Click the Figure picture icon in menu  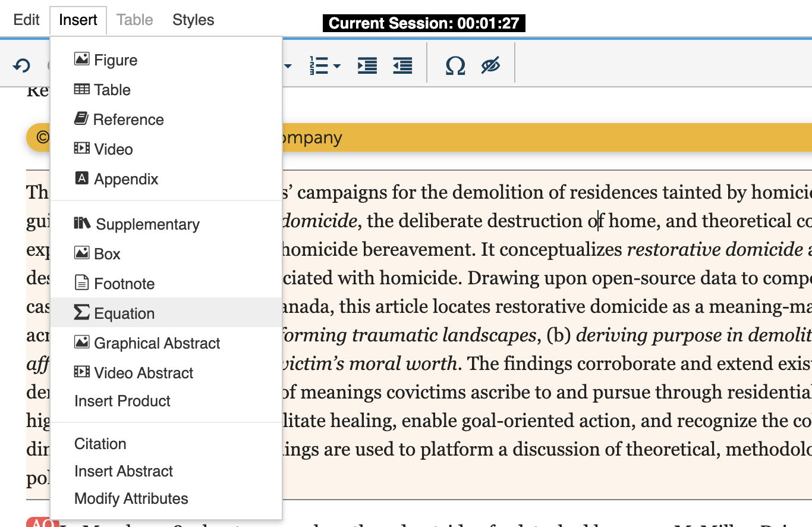[x=81, y=59]
